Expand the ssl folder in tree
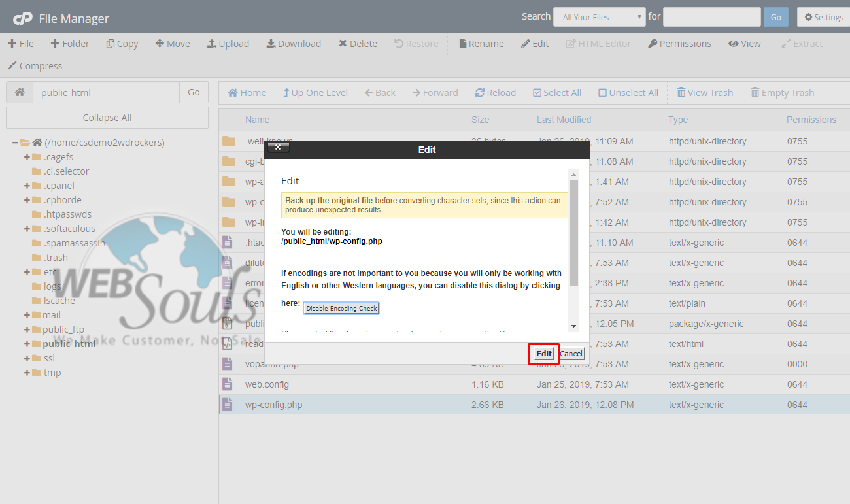 27,358
